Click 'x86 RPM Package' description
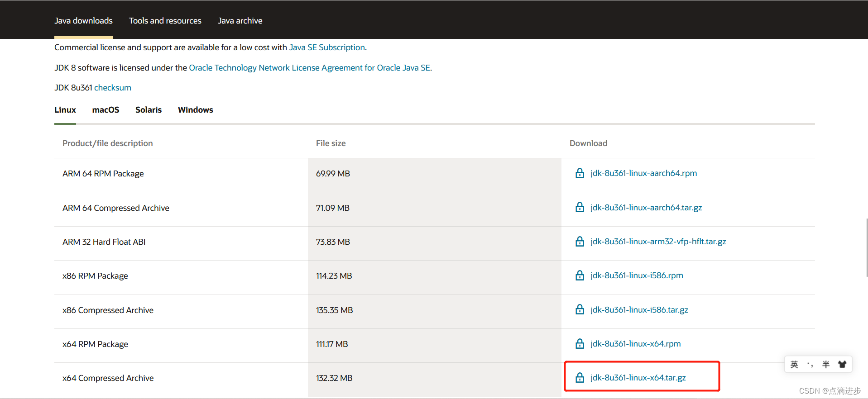This screenshot has width=868, height=399. coord(95,276)
